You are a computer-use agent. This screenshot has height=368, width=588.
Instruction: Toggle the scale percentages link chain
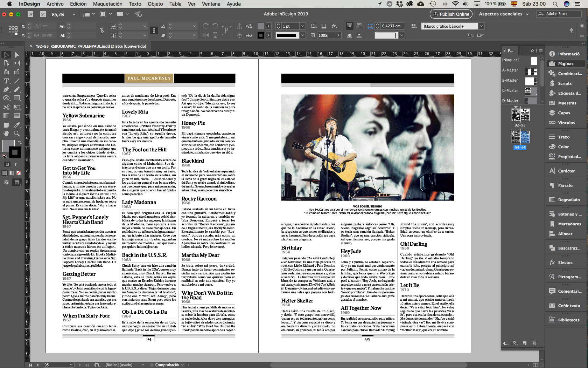click(x=154, y=30)
